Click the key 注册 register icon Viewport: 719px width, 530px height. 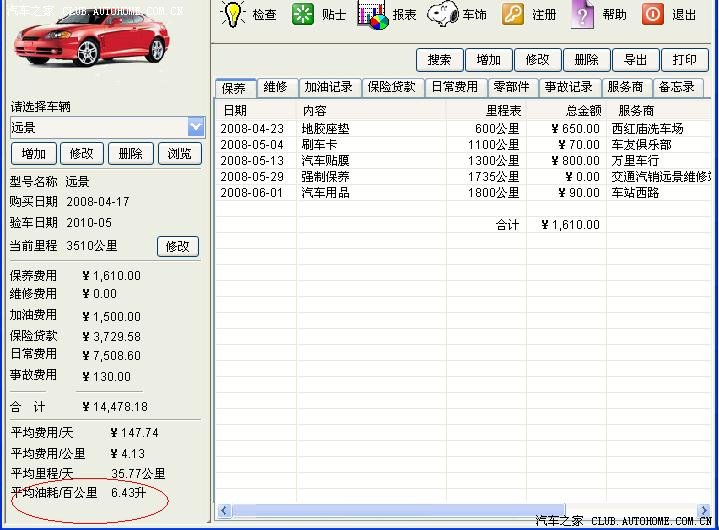(513, 14)
